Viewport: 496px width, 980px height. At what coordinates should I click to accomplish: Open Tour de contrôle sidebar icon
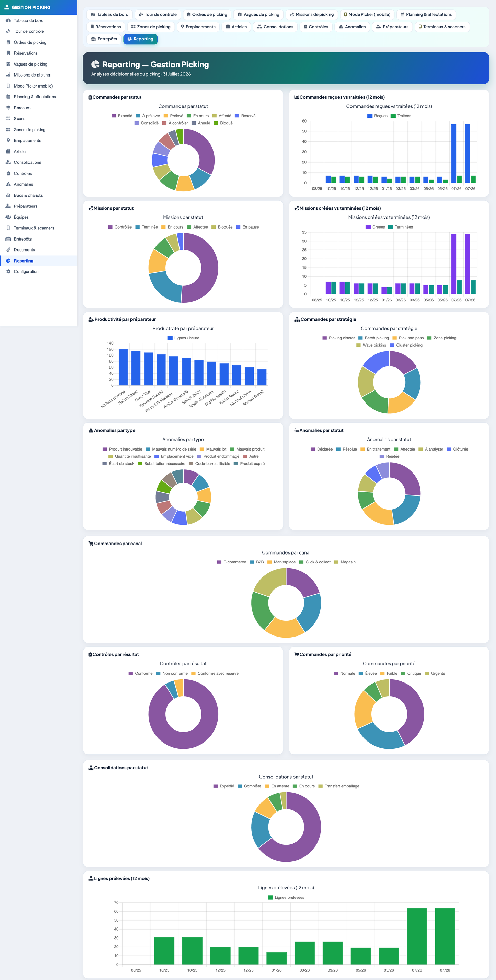point(8,31)
